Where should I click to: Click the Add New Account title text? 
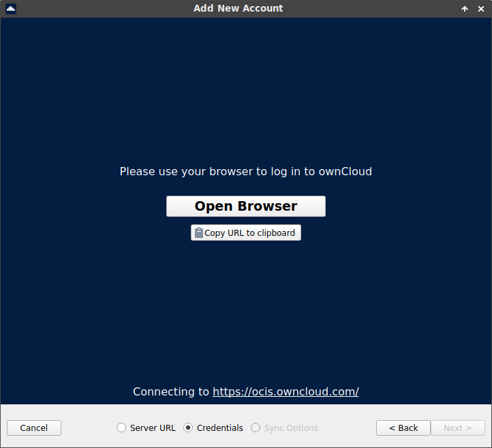tap(238, 8)
